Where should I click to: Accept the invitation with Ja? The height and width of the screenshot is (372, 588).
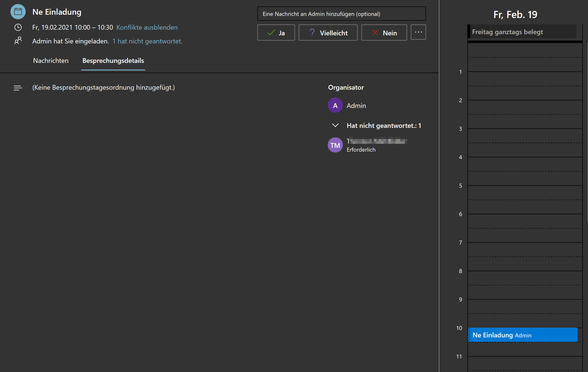point(276,33)
